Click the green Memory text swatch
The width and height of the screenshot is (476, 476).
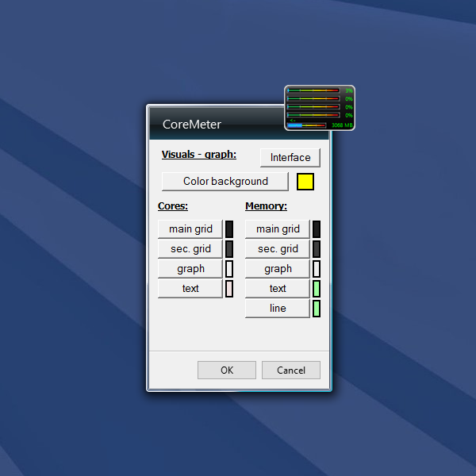(x=317, y=289)
